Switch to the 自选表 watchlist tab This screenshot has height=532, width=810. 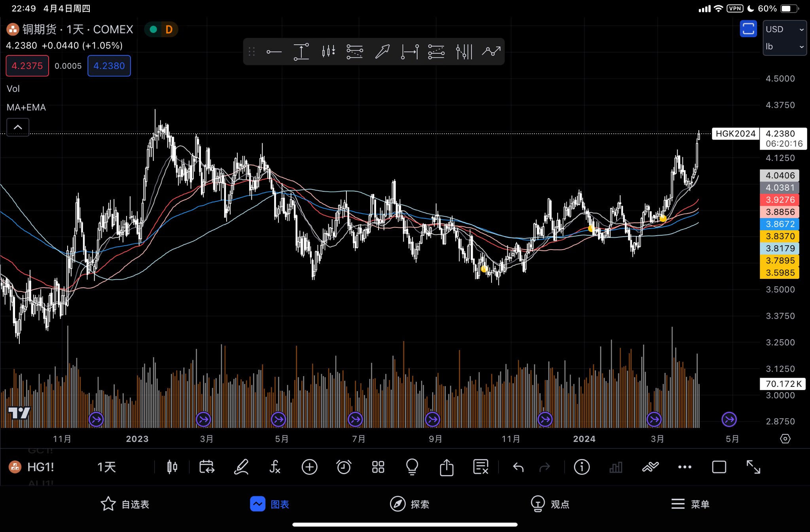[125, 504]
